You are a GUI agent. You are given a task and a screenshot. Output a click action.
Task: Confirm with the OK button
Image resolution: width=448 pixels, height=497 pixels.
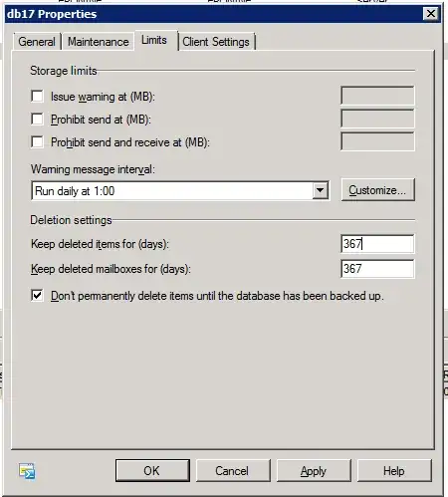[152, 470]
